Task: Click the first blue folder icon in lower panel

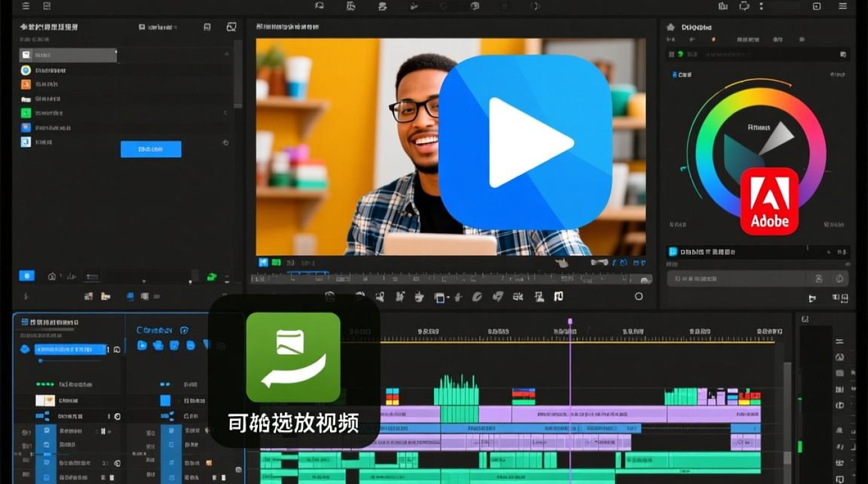Action: point(142,346)
